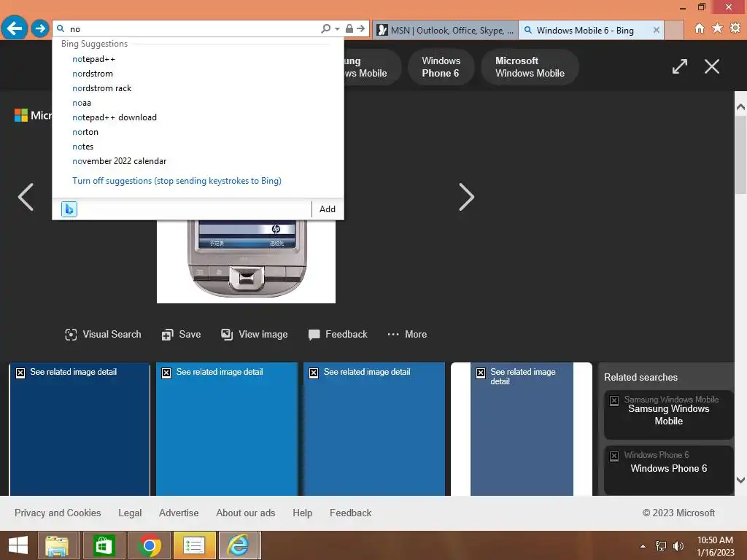Screen dimensions: 747x560
Task: Open Feedback footer link
Action: point(351,513)
